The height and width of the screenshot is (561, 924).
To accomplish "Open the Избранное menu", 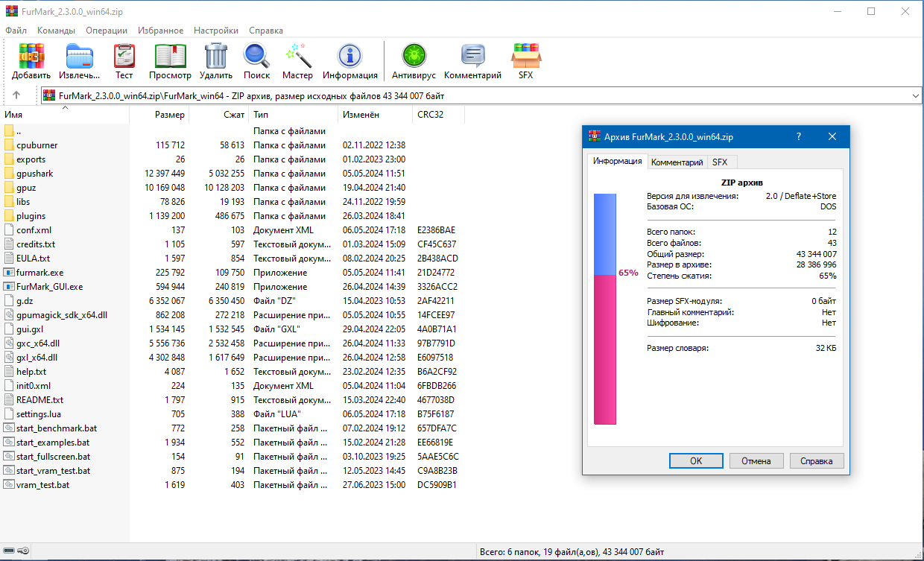I will [160, 31].
